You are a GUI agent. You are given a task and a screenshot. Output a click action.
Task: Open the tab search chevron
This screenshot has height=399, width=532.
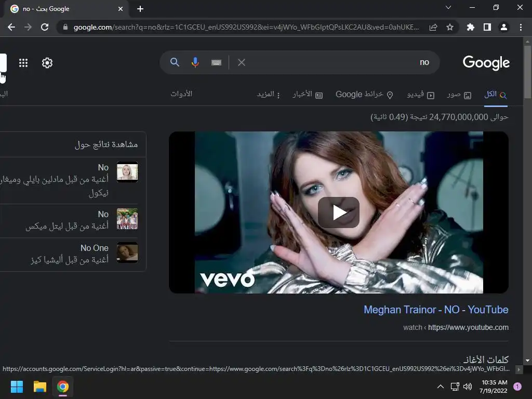point(448,7)
